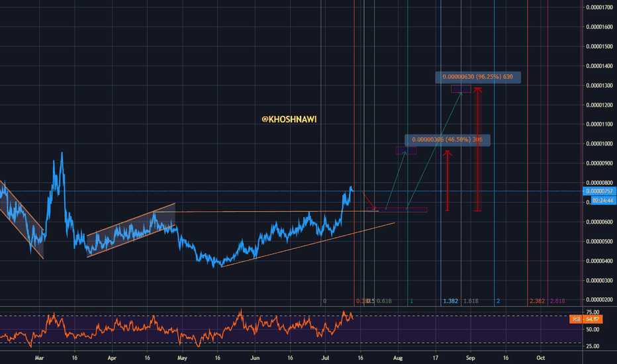
Task: Click the current price label 0.00000757
Action: pyautogui.click(x=599, y=191)
